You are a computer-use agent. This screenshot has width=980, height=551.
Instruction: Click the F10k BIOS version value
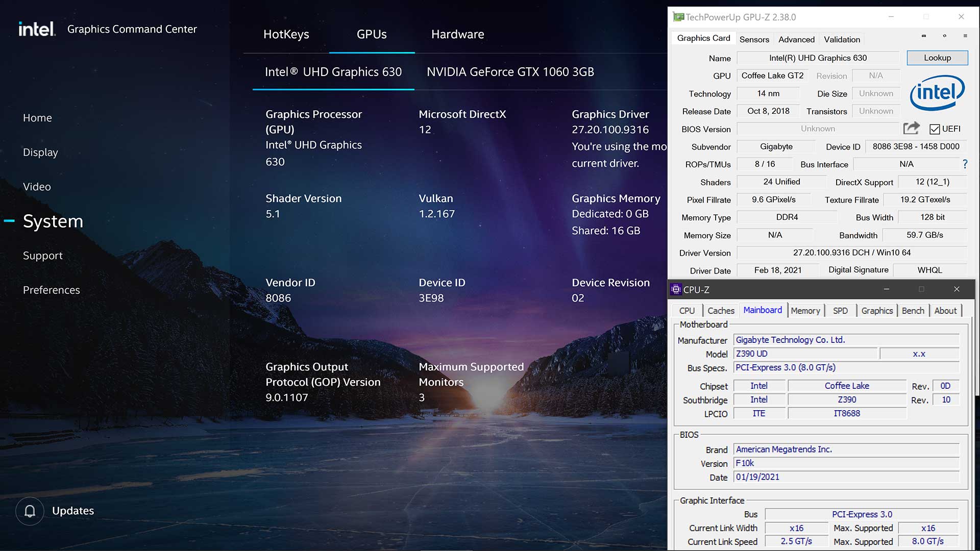(x=846, y=463)
